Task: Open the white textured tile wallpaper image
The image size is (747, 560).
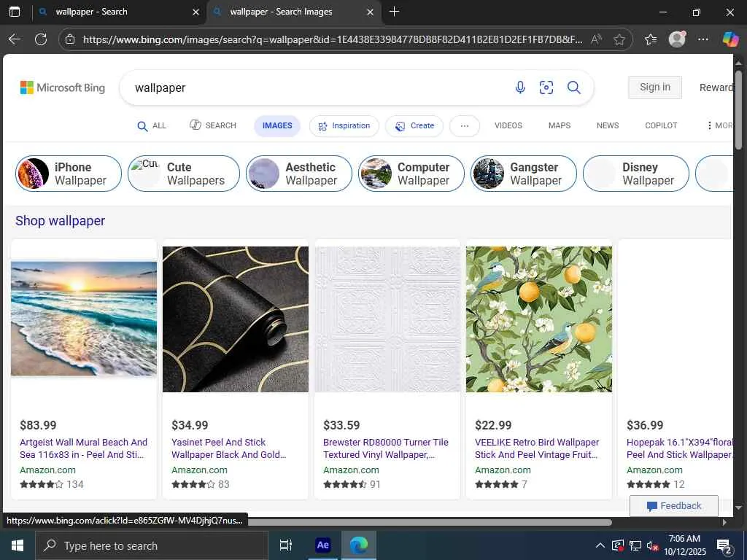Action: pyautogui.click(x=387, y=319)
